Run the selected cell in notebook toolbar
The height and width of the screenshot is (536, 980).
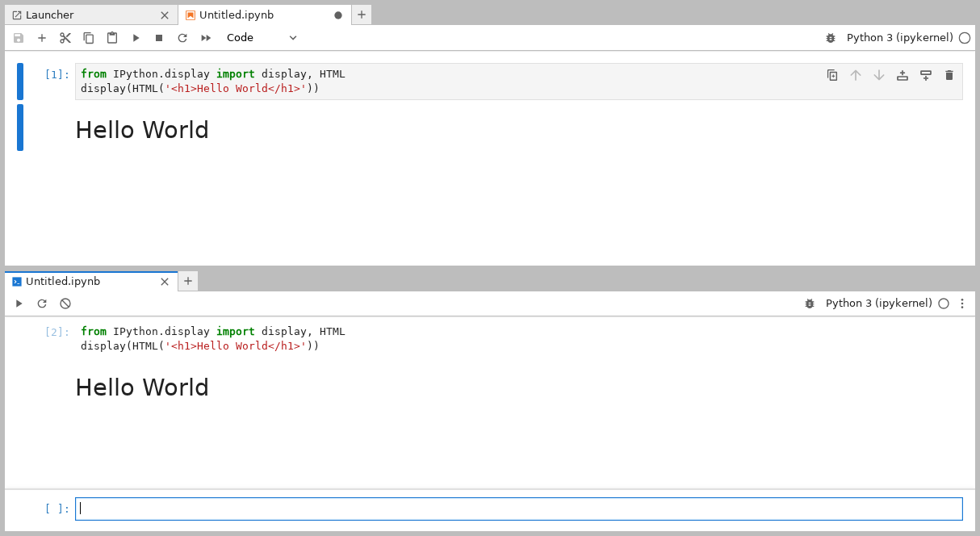point(136,38)
